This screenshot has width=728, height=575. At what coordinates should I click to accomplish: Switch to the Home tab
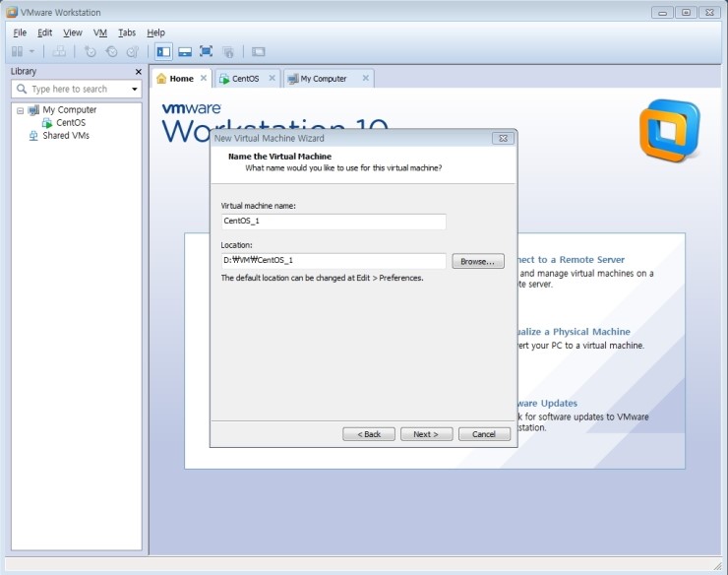[x=181, y=79]
